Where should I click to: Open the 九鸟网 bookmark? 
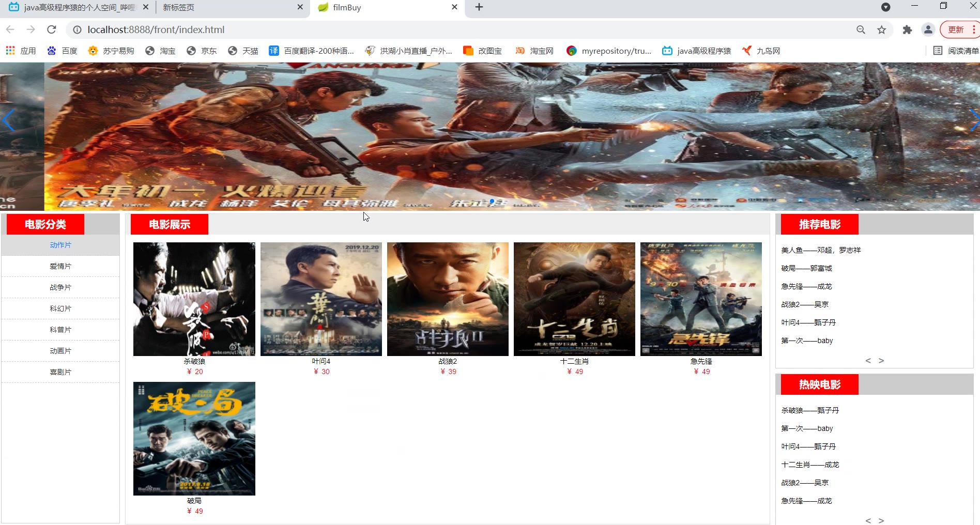point(761,51)
